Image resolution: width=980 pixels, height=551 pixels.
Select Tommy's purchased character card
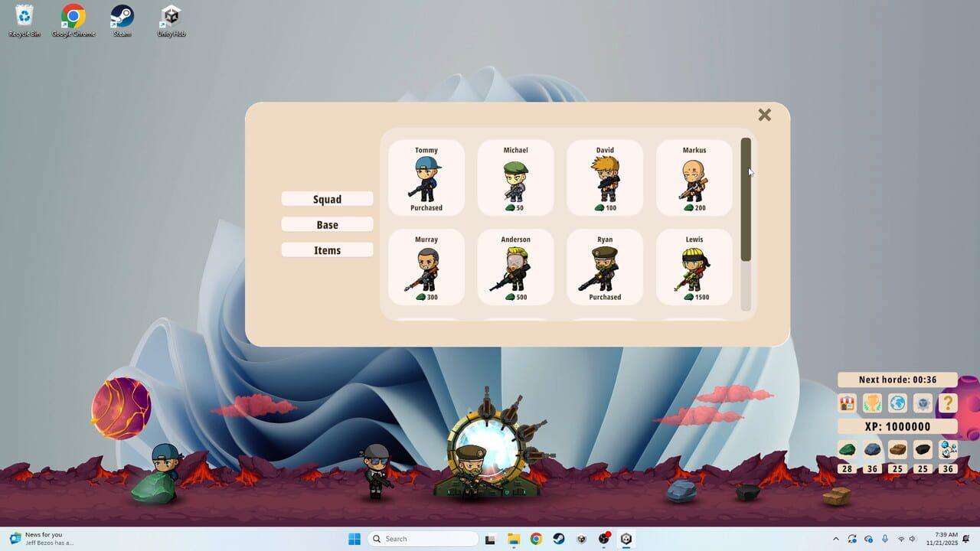(426, 178)
